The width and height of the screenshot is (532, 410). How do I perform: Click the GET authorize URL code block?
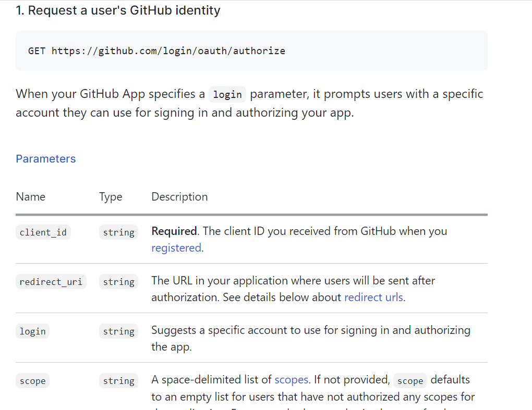pyautogui.click(x=251, y=51)
